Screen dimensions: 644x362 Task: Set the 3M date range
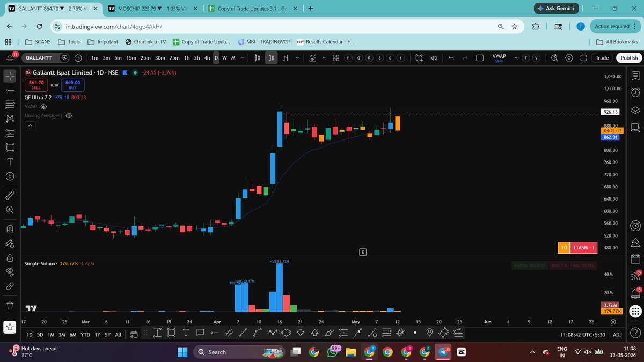(x=62, y=334)
